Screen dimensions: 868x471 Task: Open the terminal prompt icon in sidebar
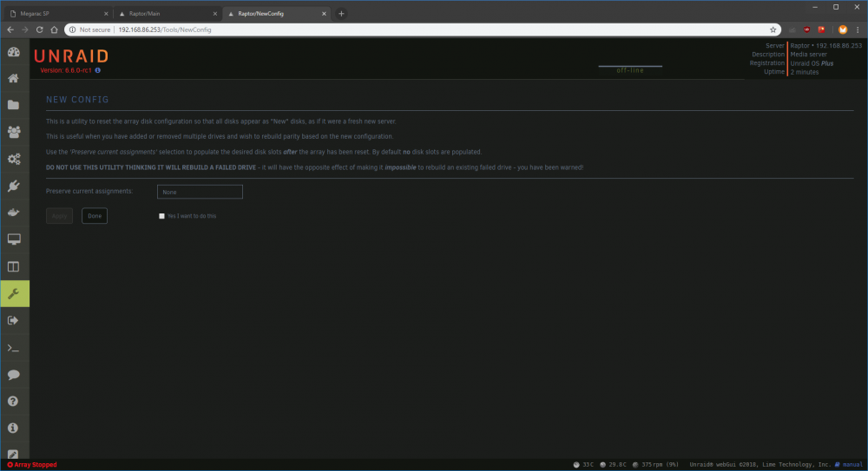[14, 348]
